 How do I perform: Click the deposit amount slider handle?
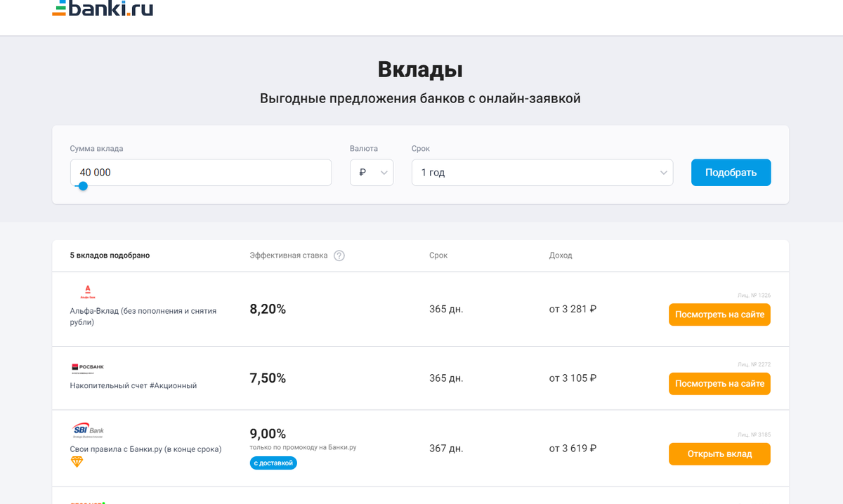click(83, 186)
